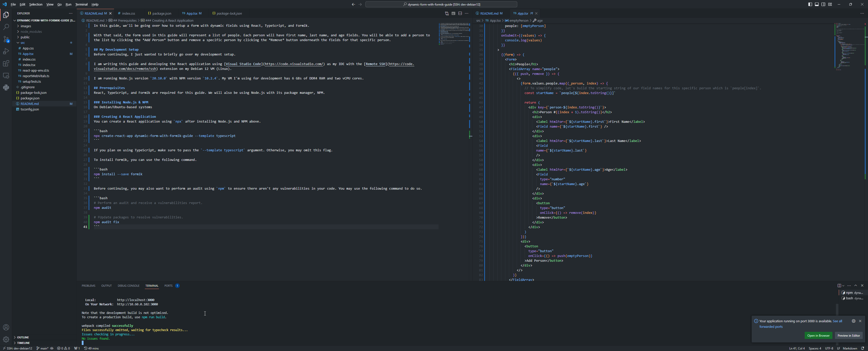Click Markdown language mode in status bar

coord(850,348)
